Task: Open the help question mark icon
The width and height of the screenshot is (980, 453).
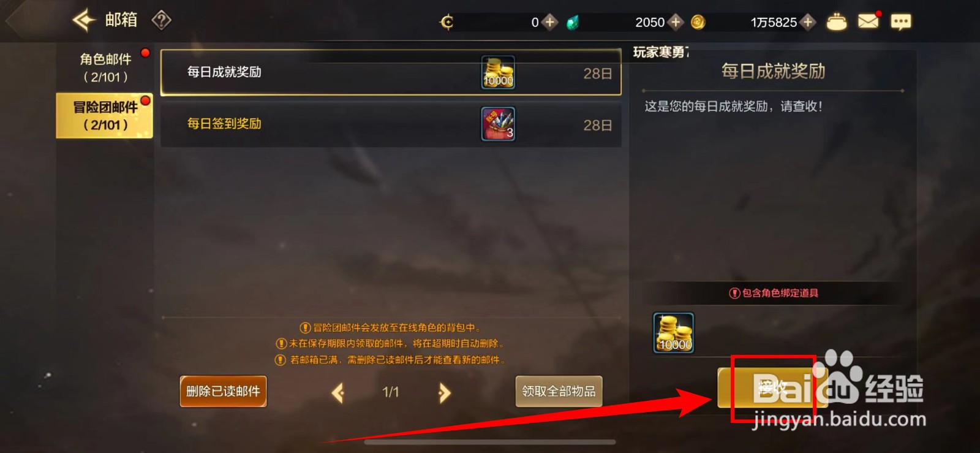Action: tap(161, 20)
